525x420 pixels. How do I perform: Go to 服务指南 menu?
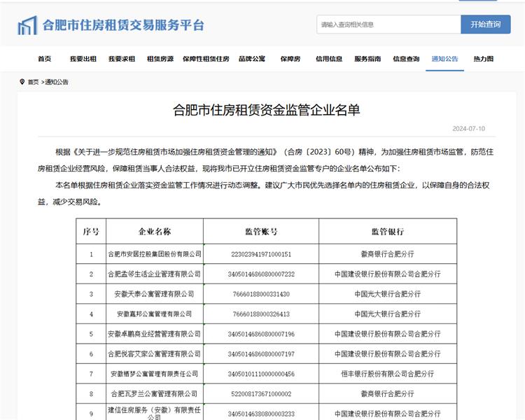[x=367, y=59]
